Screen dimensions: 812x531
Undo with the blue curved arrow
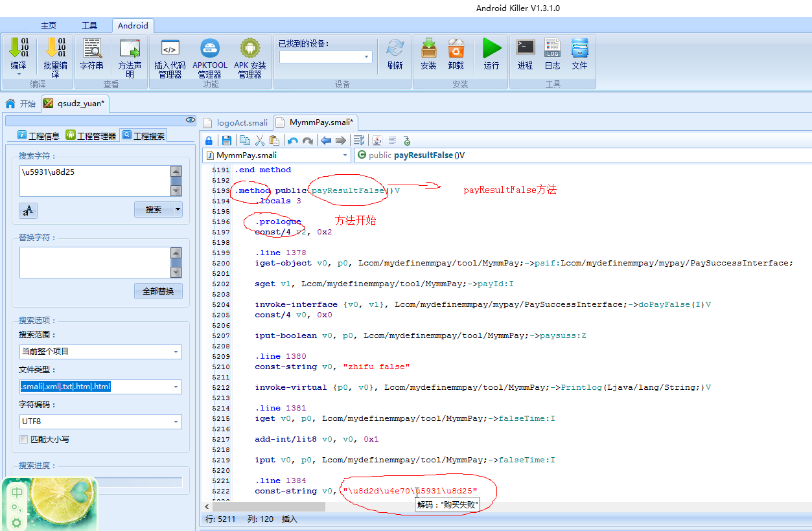[x=293, y=141]
